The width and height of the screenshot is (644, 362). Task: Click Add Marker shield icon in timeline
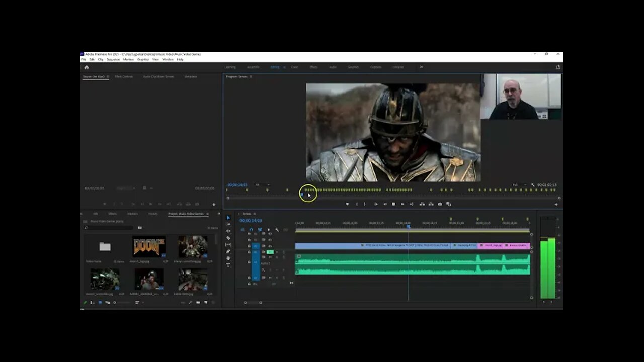(269, 230)
